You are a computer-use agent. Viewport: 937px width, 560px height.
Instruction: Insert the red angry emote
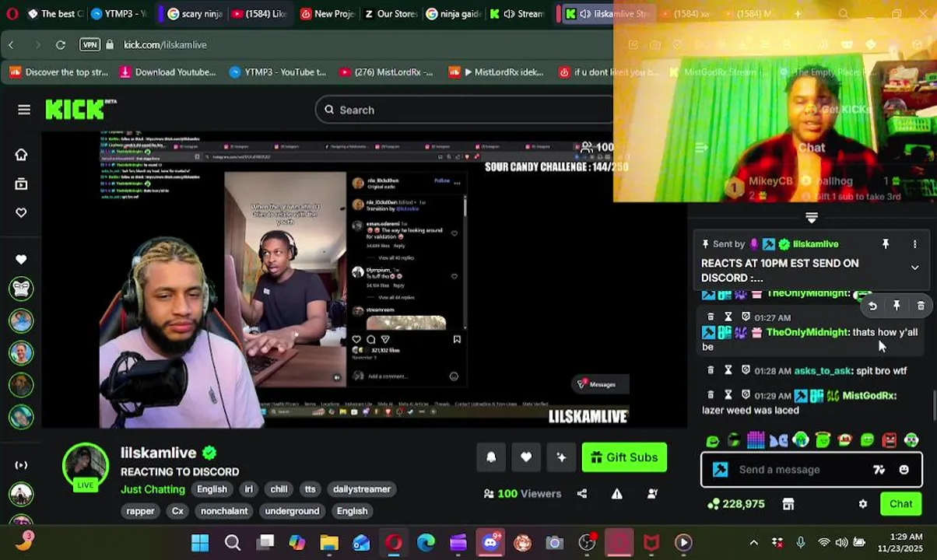coord(890,440)
